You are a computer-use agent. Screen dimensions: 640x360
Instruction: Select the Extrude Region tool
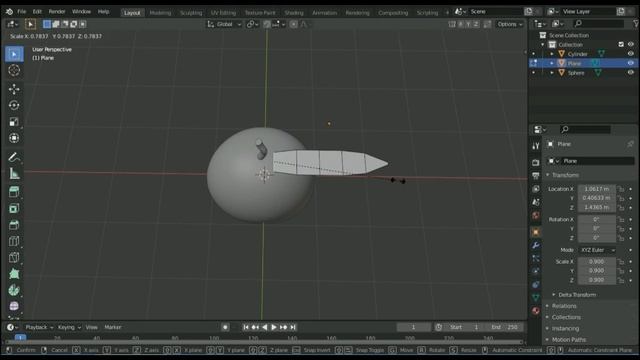(14, 192)
